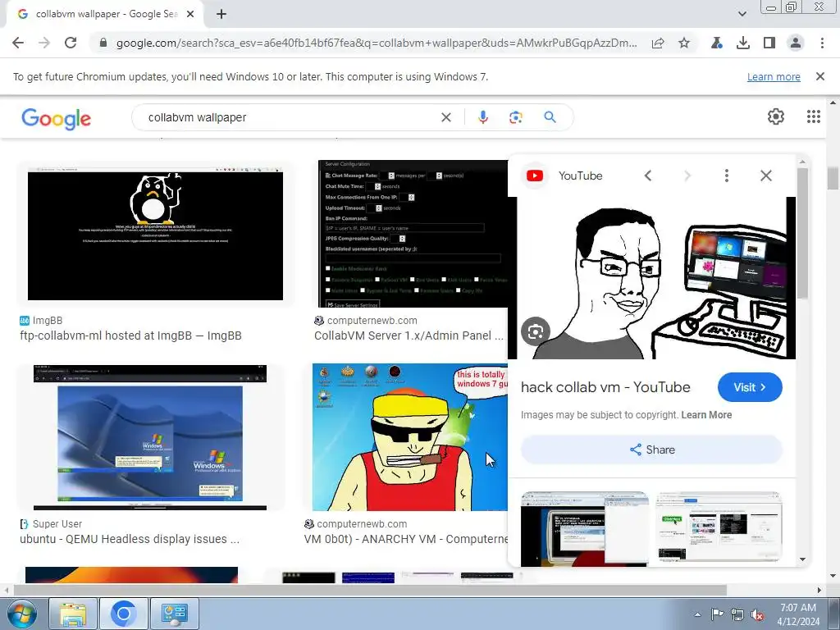Dismiss the Chromium update notification bar
The image size is (840, 630).
point(820,76)
